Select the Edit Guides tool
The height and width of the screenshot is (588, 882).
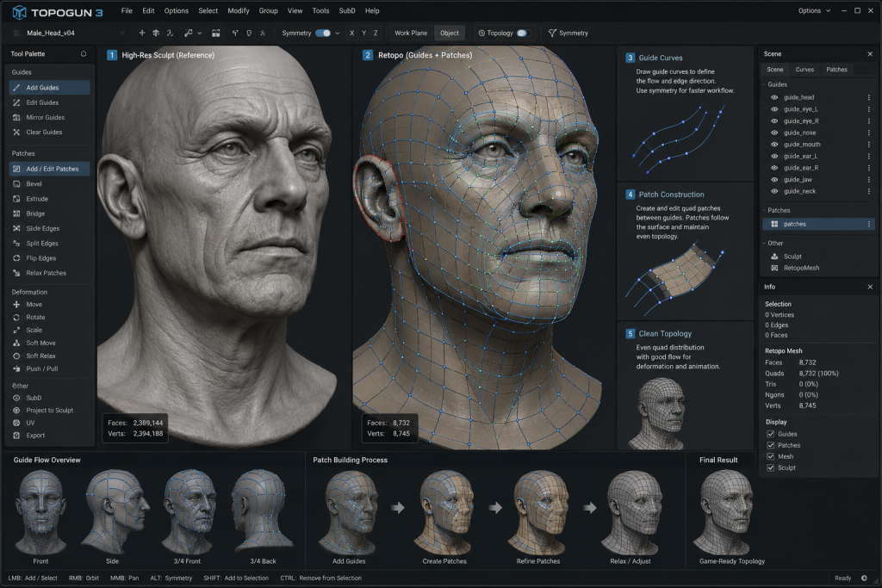(49, 102)
